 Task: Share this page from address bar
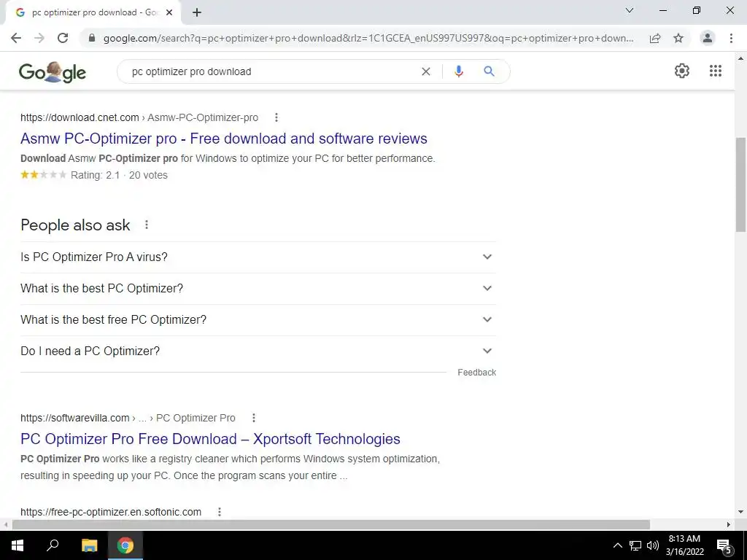coord(655,38)
